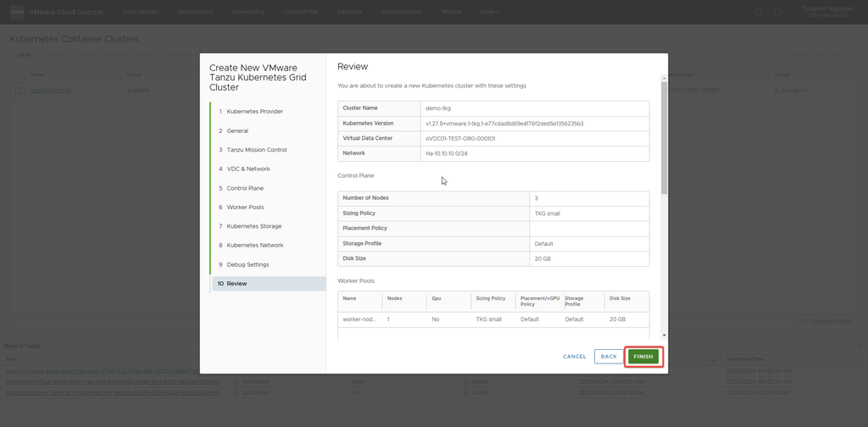
Task: Click the VMware logo icon
Action: (x=16, y=12)
